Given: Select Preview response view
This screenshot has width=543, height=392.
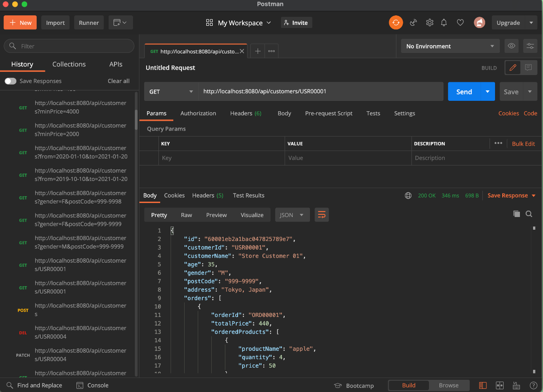Looking at the screenshot, I should click(x=216, y=215).
